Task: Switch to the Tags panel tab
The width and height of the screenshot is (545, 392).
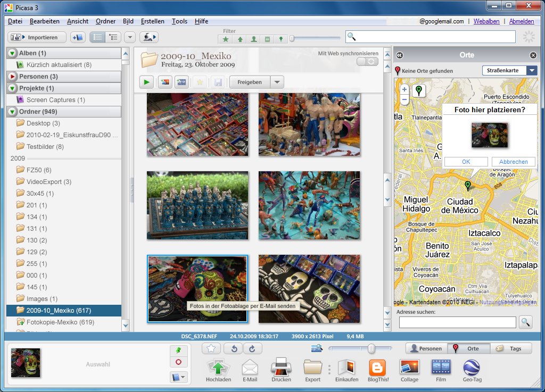Action: coord(511,349)
